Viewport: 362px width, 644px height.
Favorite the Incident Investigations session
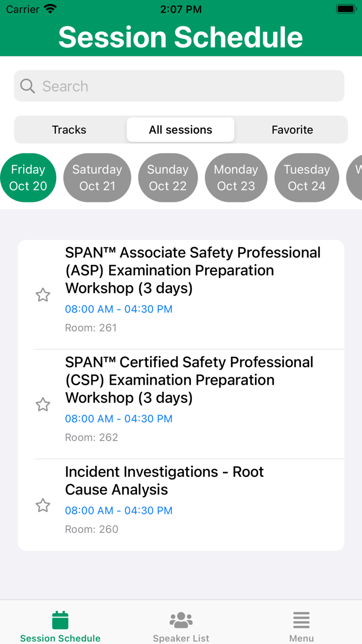[x=43, y=505]
